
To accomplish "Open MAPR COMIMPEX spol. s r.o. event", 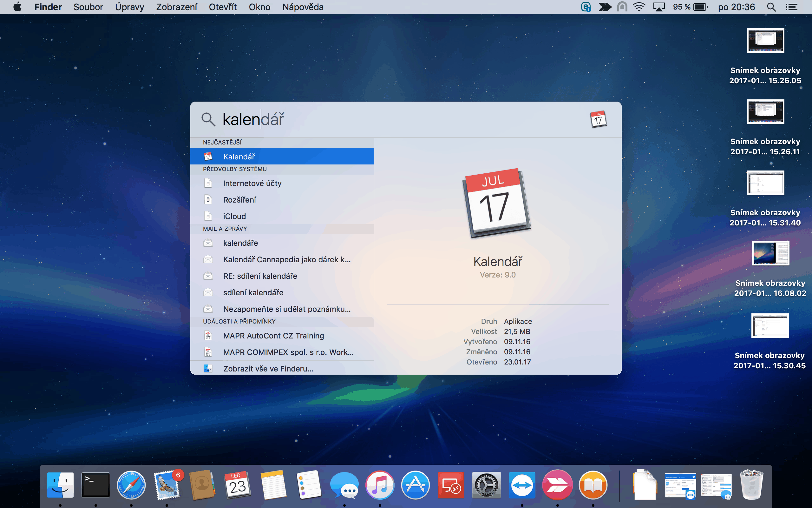I will pyautogui.click(x=282, y=352).
